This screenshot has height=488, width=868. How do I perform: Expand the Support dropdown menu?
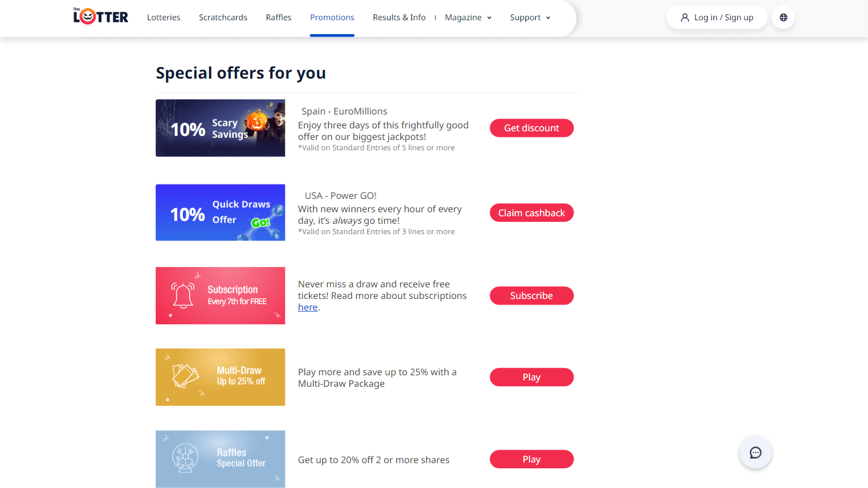click(530, 17)
